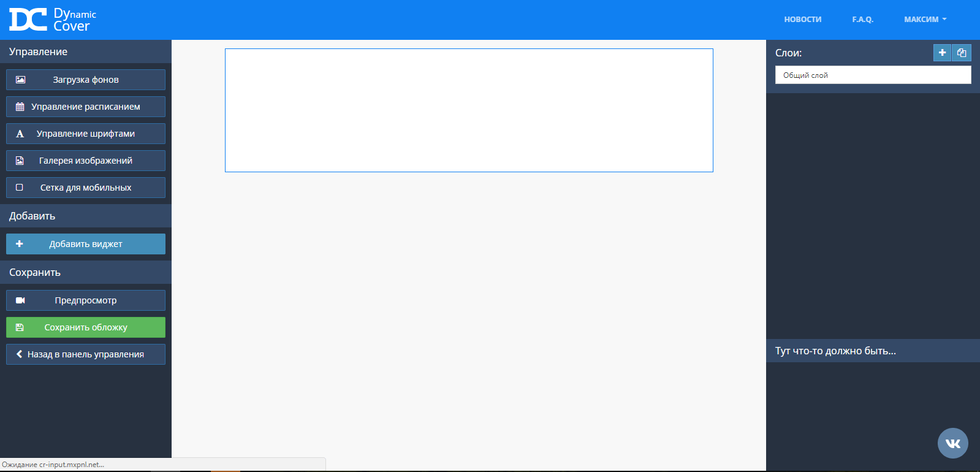Click the letter A font icon
980x472 pixels.
[20, 134]
